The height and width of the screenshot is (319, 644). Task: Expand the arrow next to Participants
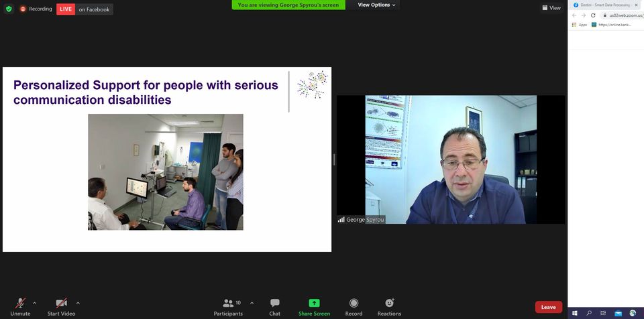[252, 303]
